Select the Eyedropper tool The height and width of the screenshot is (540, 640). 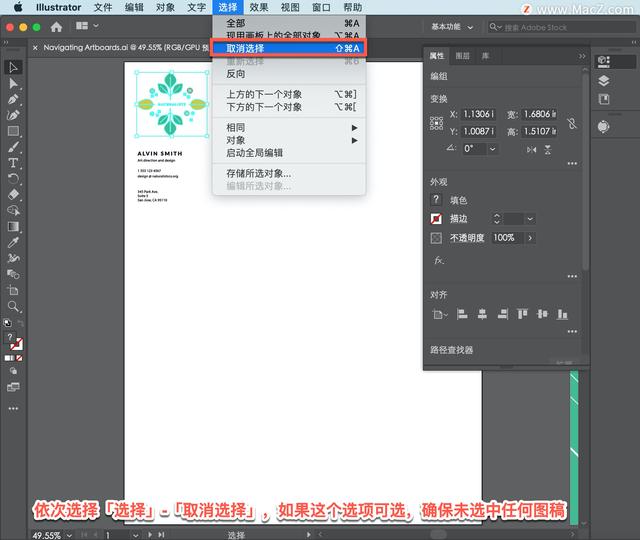point(13,242)
